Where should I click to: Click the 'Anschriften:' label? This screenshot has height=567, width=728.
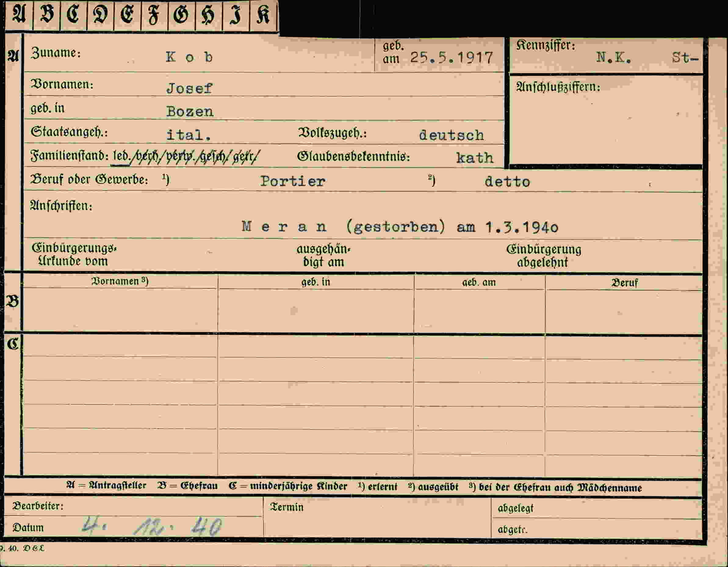click(61, 206)
